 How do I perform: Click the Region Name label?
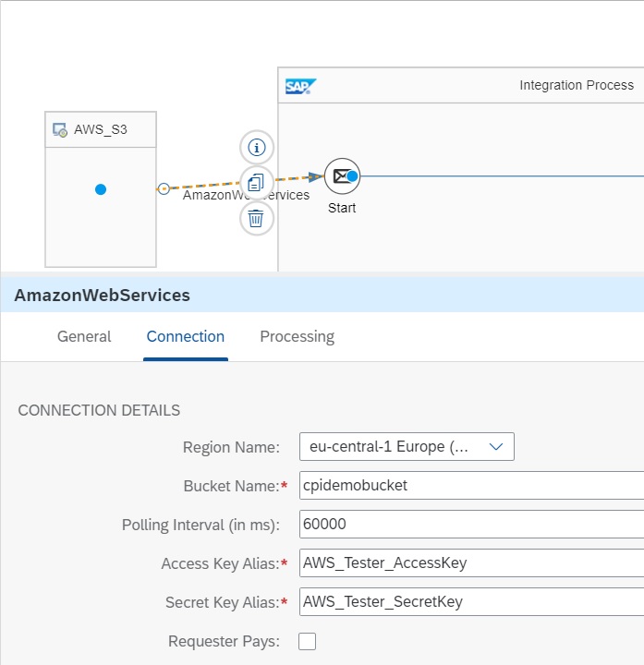[x=231, y=447]
